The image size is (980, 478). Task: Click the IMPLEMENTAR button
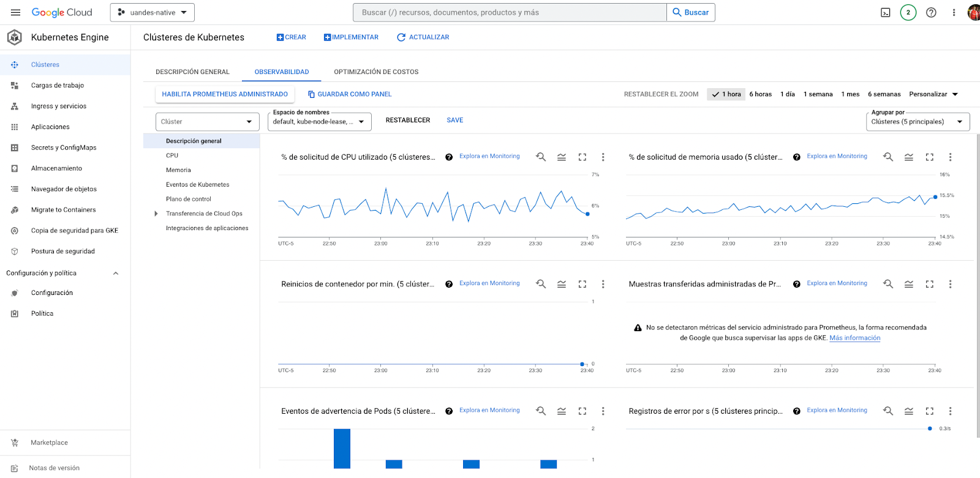click(x=351, y=37)
